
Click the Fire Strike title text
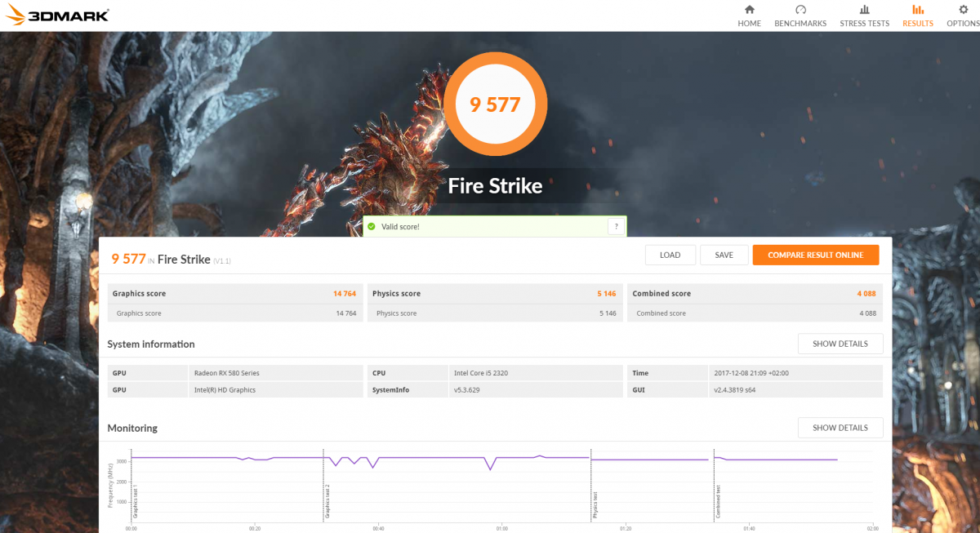(x=495, y=186)
